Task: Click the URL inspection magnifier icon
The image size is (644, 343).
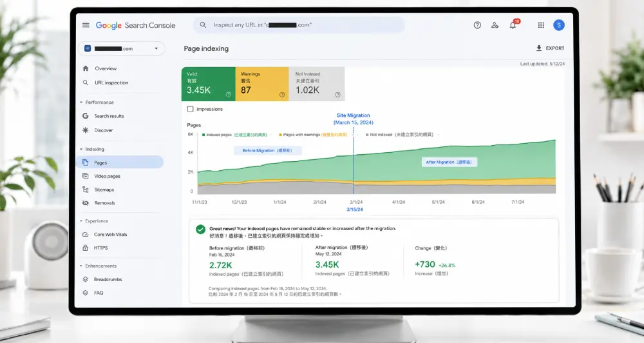Action: tap(86, 83)
